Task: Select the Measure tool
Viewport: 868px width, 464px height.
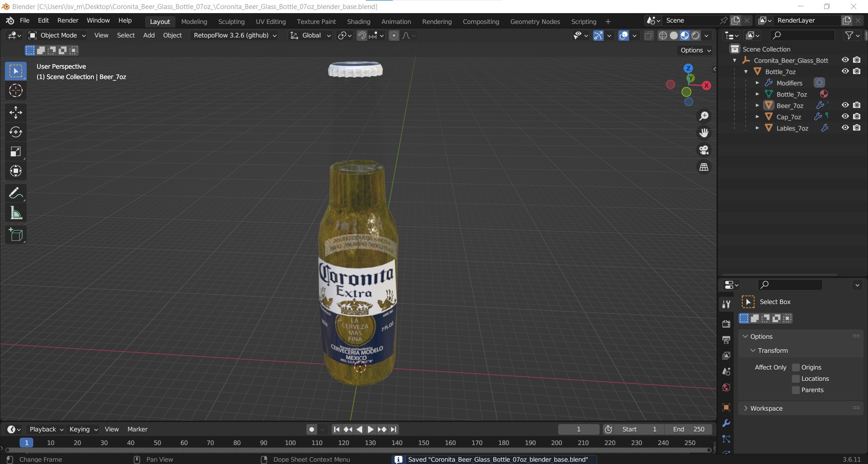Action: (x=16, y=213)
